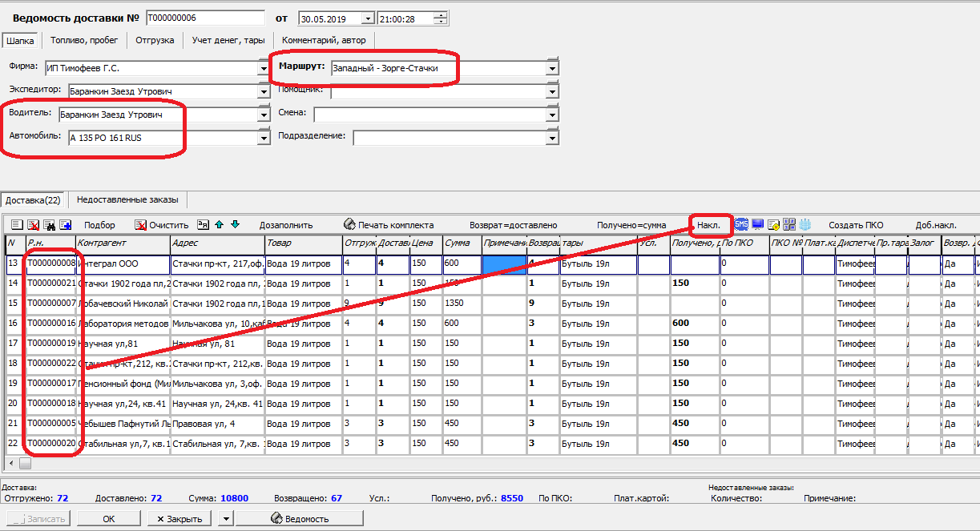Click the QR code grid icon

(789, 225)
